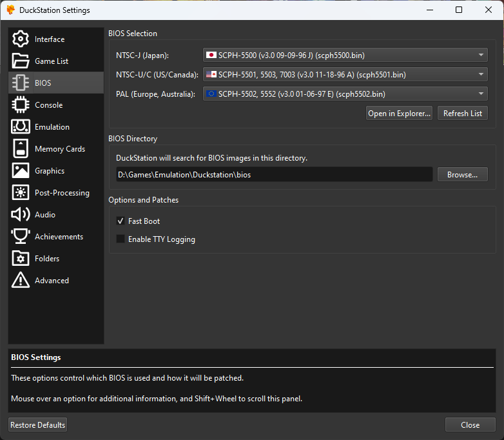Click the Refresh List button
Image resolution: width=504 pixels, height=440 pixels.
(463, 114)
